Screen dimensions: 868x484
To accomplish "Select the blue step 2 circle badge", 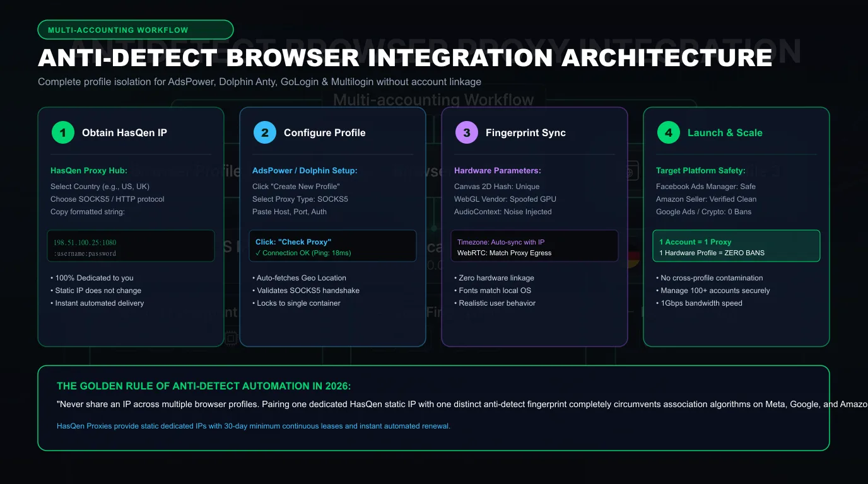I will [x=264, y=132].
